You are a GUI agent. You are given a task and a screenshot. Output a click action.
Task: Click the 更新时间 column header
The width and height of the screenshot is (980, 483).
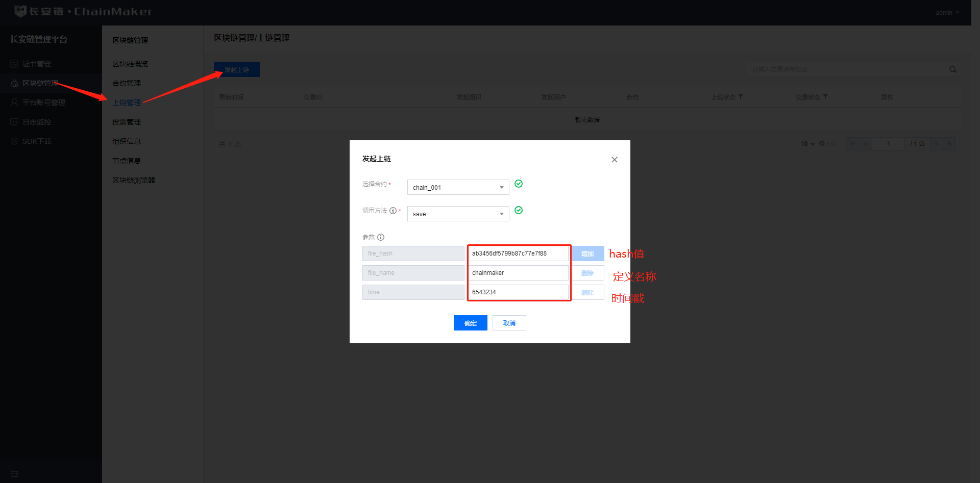coord(231,97)
